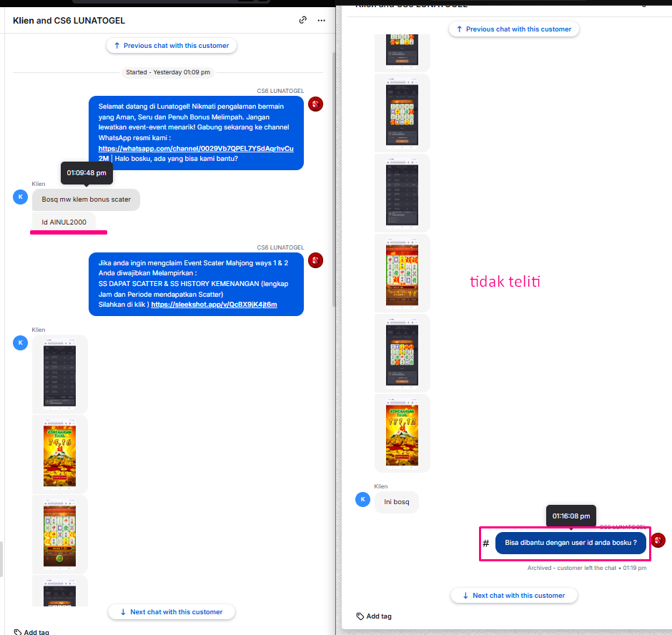Click agent avatar next to user id question
The width and height of the screenshot is (672, 635).
tap(658, 540)
